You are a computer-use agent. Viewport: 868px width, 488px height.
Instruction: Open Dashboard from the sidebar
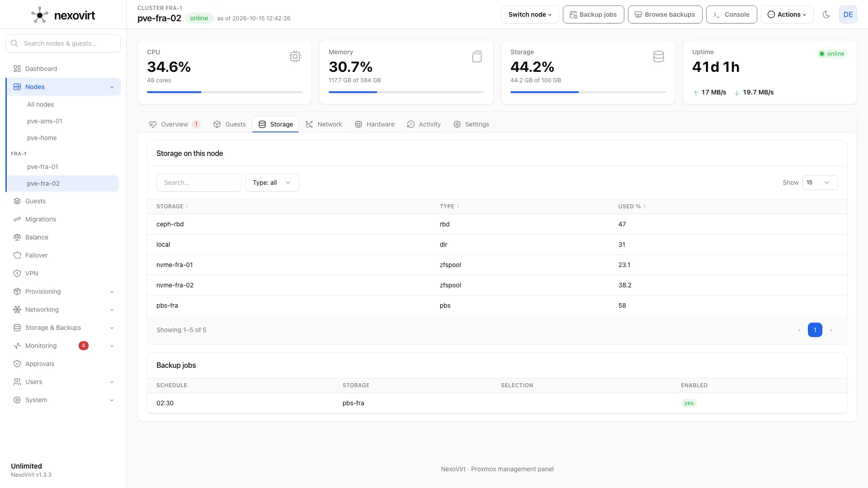click(63, 69)
